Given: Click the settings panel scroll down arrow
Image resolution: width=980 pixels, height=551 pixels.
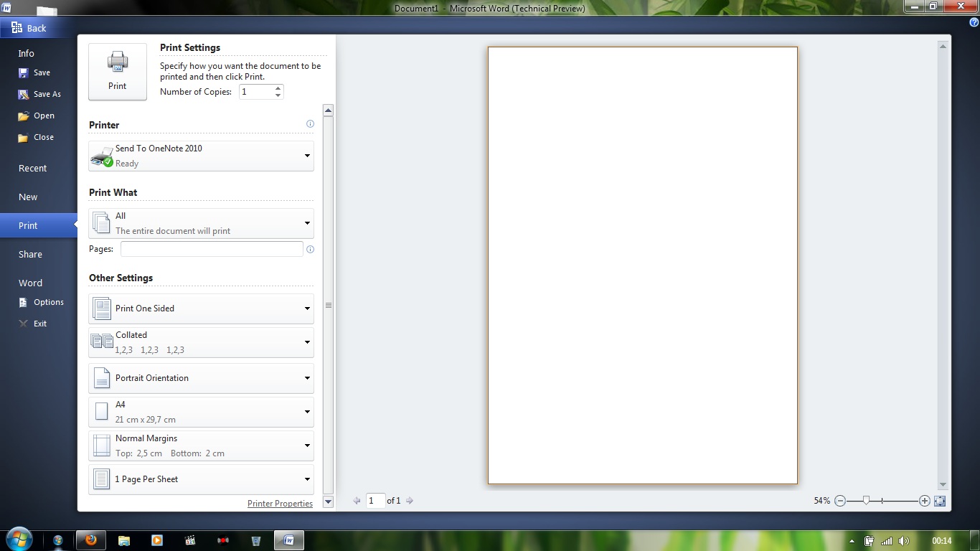Looking at the screenshot, I should (x=328, y=502).
